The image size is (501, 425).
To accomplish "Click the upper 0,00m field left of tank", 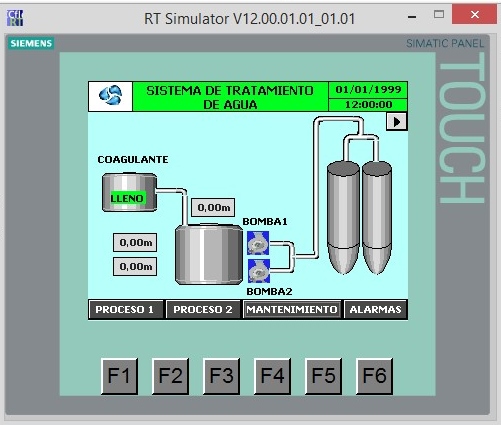I will (135, 242).
